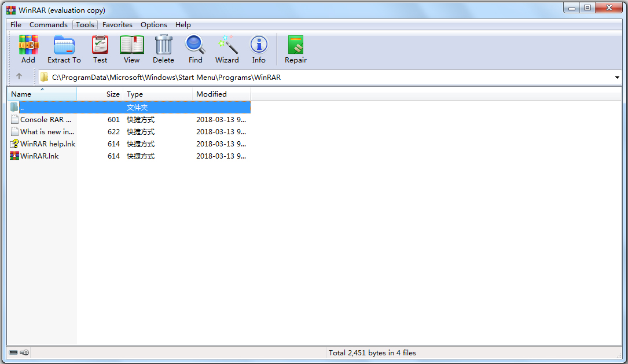Click the disk drive status bar icon
The image size is (628, 364).
point(13,352)
